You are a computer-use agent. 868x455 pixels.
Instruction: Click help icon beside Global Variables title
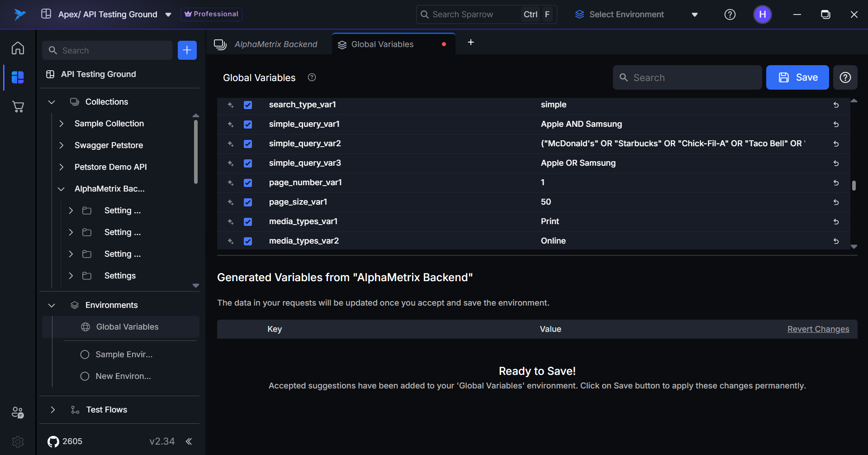click(x=312, y=77)
